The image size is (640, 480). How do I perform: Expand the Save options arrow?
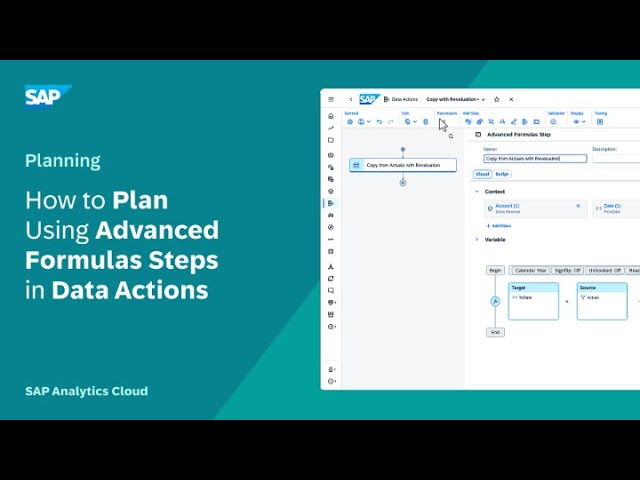[x=369, y=122]
